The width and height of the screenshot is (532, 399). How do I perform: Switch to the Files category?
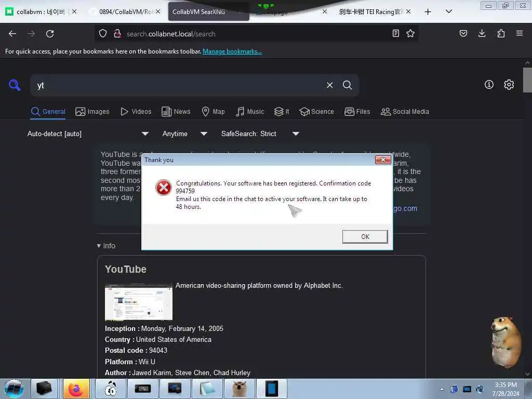coord(357,112)
